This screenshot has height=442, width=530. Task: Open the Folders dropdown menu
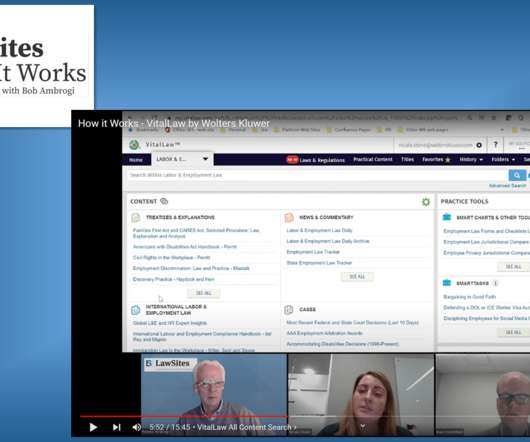503,159
